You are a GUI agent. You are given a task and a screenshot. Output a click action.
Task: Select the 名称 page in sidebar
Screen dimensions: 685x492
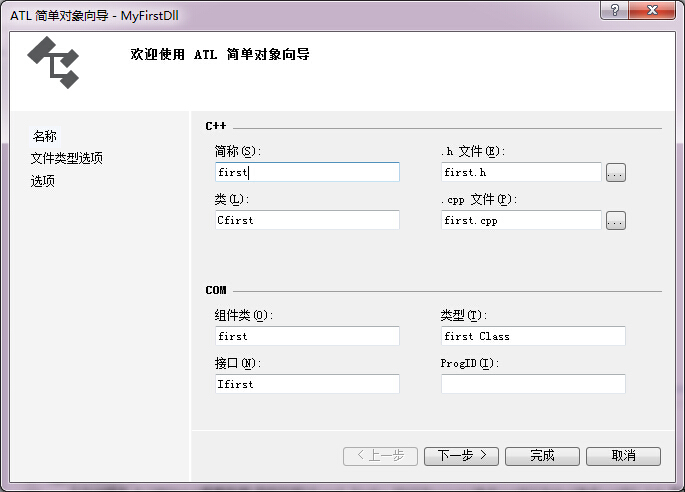click(45, 136)
